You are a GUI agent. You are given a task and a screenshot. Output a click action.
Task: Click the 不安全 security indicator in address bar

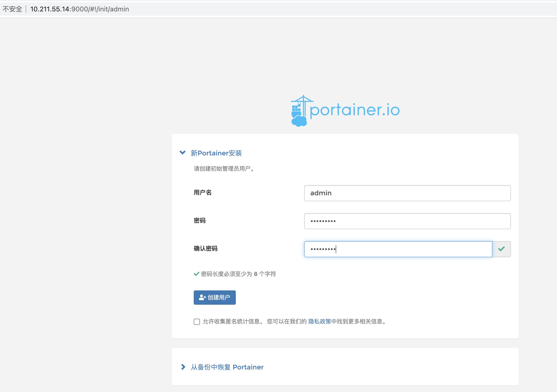(12, 9)
